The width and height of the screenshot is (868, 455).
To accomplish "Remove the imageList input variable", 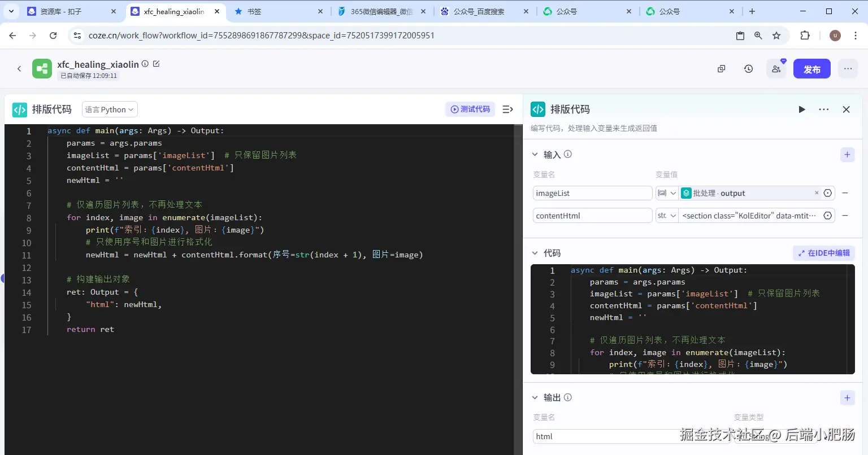I will click(845, 193).
